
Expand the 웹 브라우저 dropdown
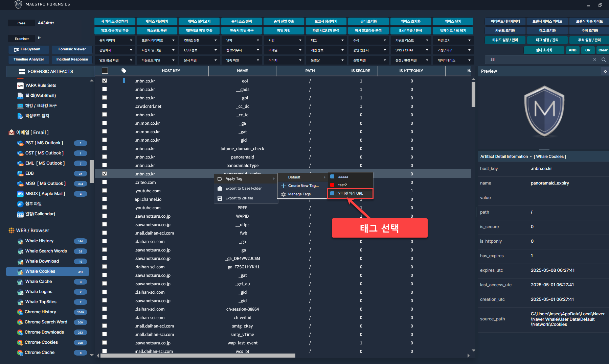click(242, 50)
